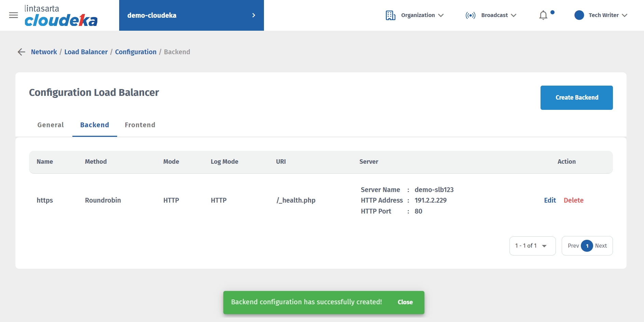Close the success notification toast
This screenshot has height=322, width=644.
[405, 302]
